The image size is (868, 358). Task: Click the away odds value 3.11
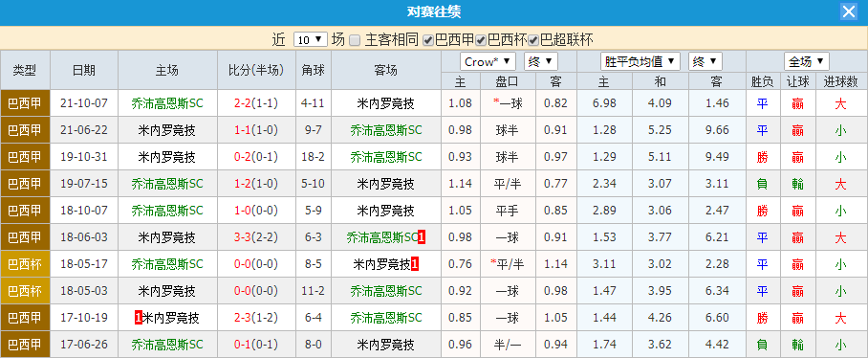tap(717, 184)
